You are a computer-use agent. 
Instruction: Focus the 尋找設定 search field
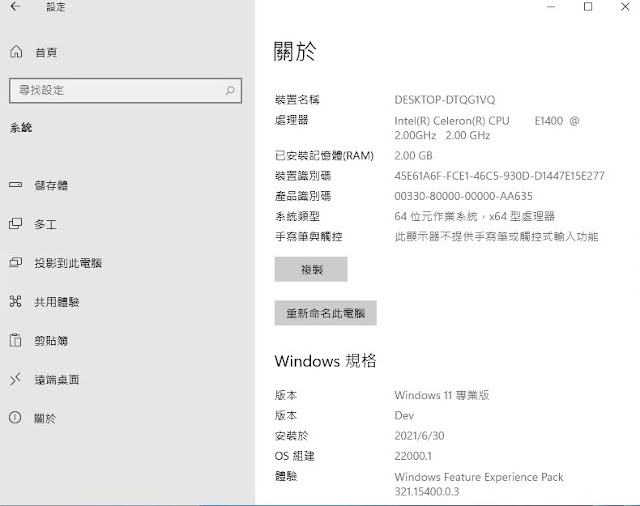(125, 90)
